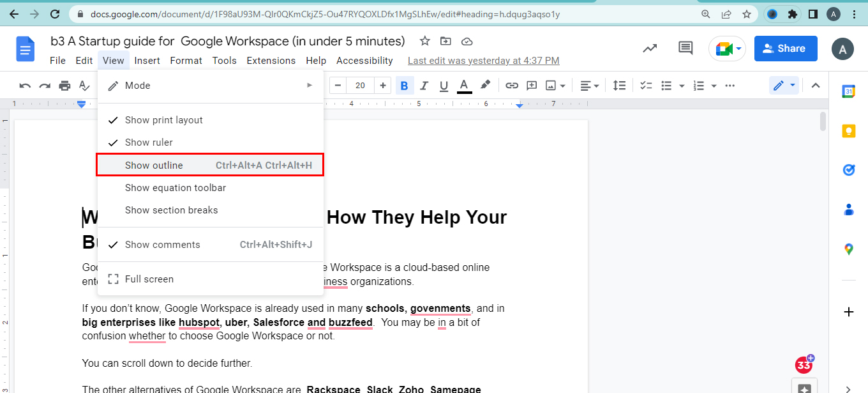Click the Share button
The image size is (868, 393).
(786, 49)
